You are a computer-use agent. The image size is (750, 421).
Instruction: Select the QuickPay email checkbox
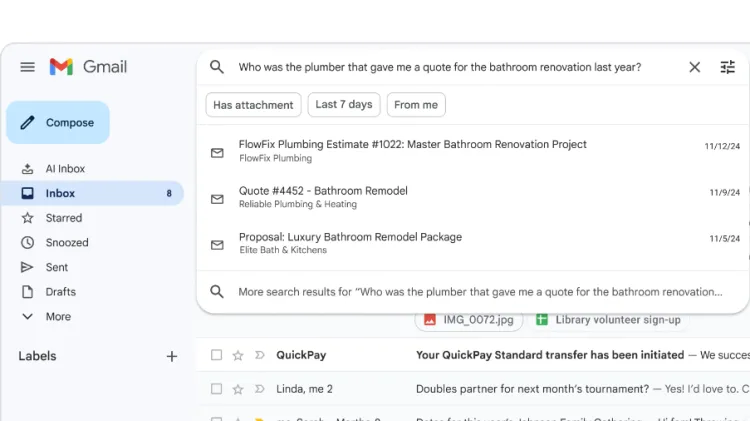click(216, 355)
